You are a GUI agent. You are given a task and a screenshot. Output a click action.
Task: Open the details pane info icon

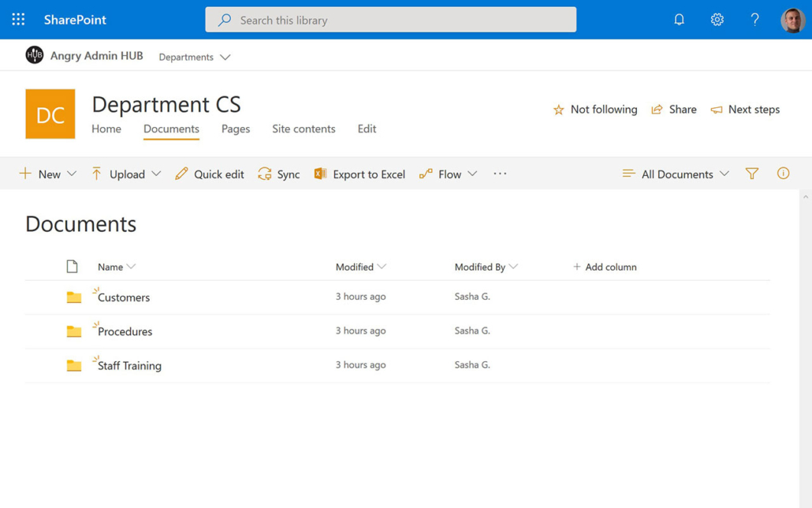point(783,173)
